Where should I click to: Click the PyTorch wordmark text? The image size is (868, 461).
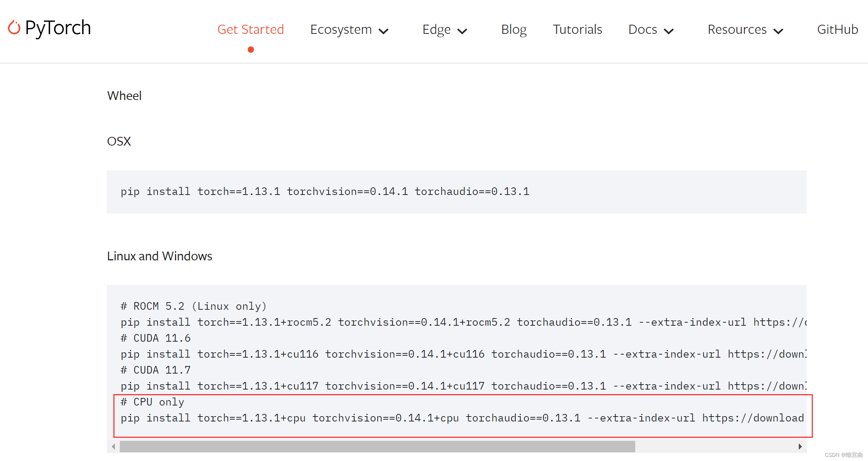tap(58, 28)
